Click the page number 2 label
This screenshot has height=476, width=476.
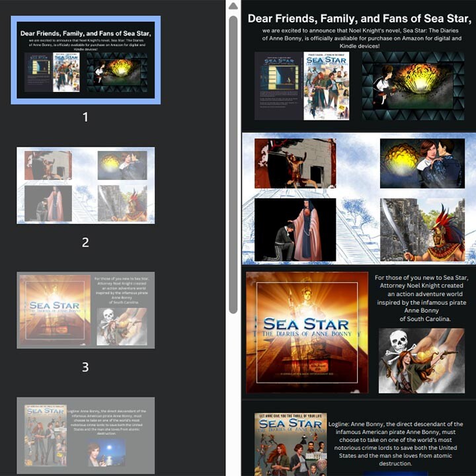tap(85, 242)
